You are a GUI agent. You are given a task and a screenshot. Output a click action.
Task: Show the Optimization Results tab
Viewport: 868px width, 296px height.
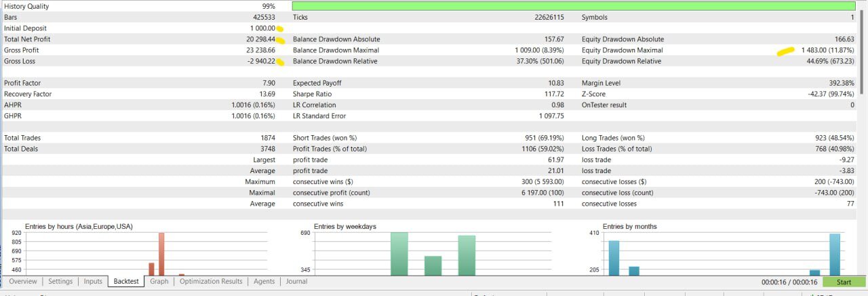coord(211,282)
